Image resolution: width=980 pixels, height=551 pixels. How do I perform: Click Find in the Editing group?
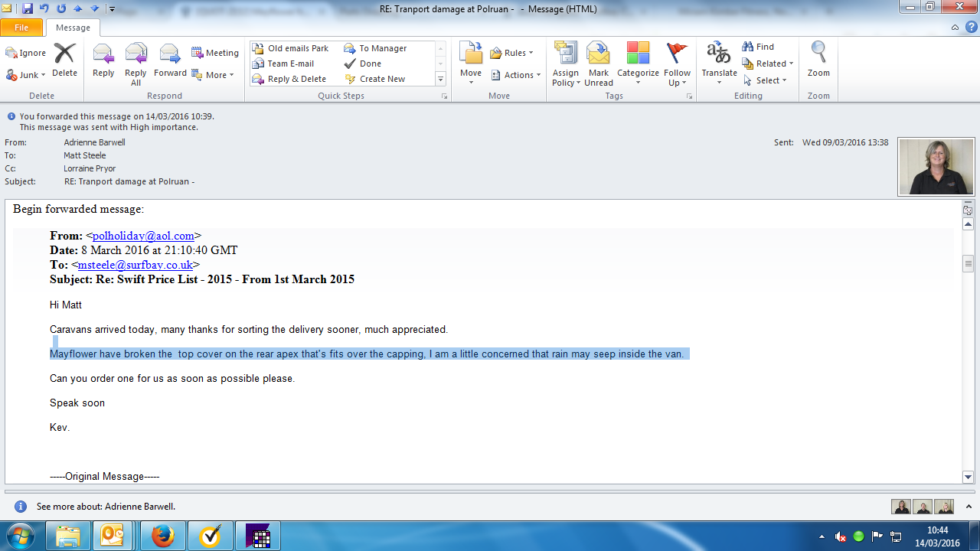pyautogui.click(x=758, y=47)
